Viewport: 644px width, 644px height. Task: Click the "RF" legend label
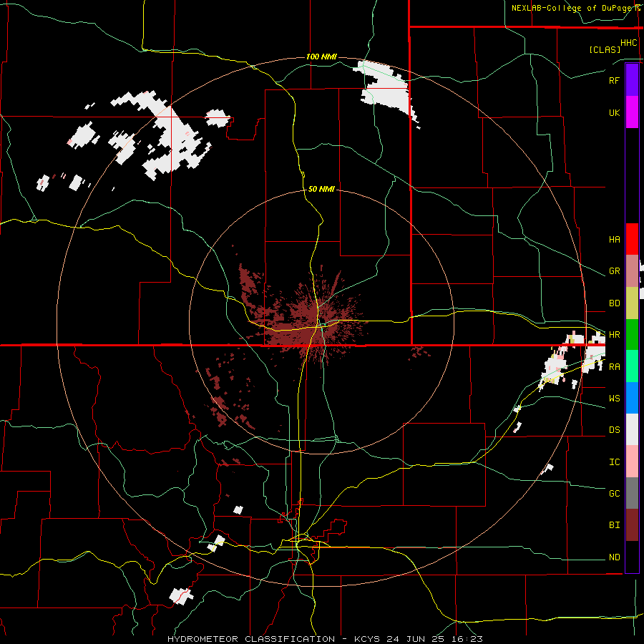(614, 80)
